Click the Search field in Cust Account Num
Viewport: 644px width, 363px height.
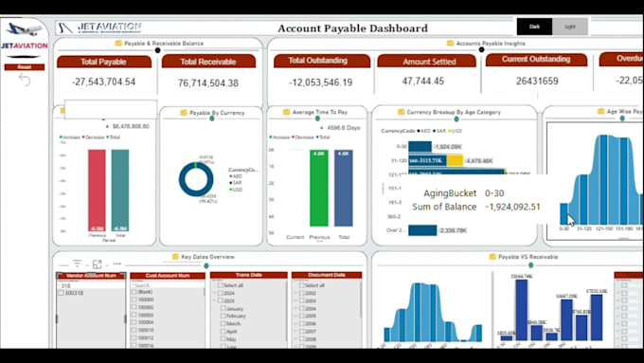pos(168,285)
